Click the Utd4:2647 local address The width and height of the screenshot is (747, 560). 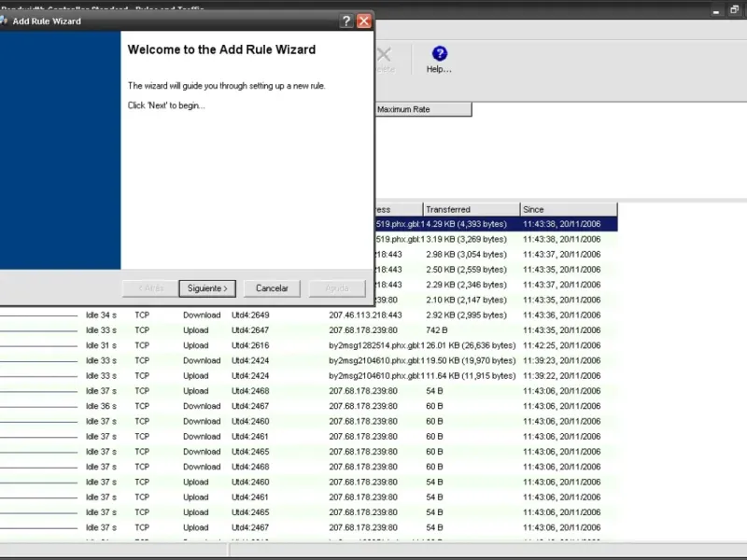[x=250, y=330]
